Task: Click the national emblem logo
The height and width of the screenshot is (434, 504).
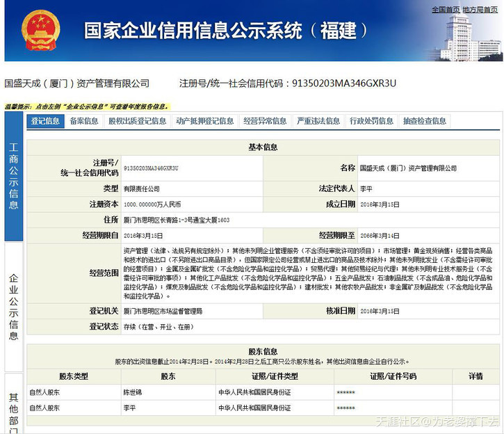Action: coord(40,31)
